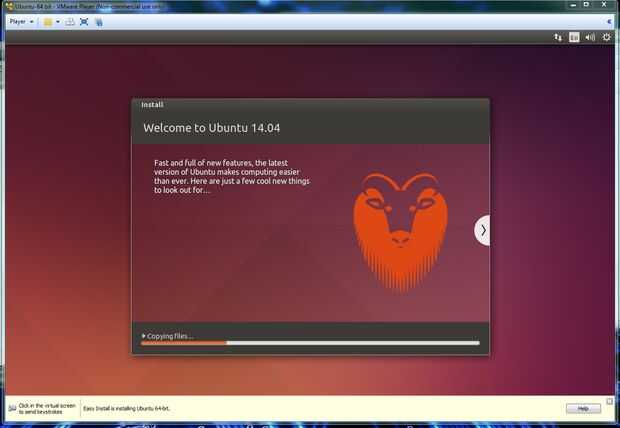The image size is (620, 428).
Task: Click the 'Install' window title text
Action: pos(152,105)
